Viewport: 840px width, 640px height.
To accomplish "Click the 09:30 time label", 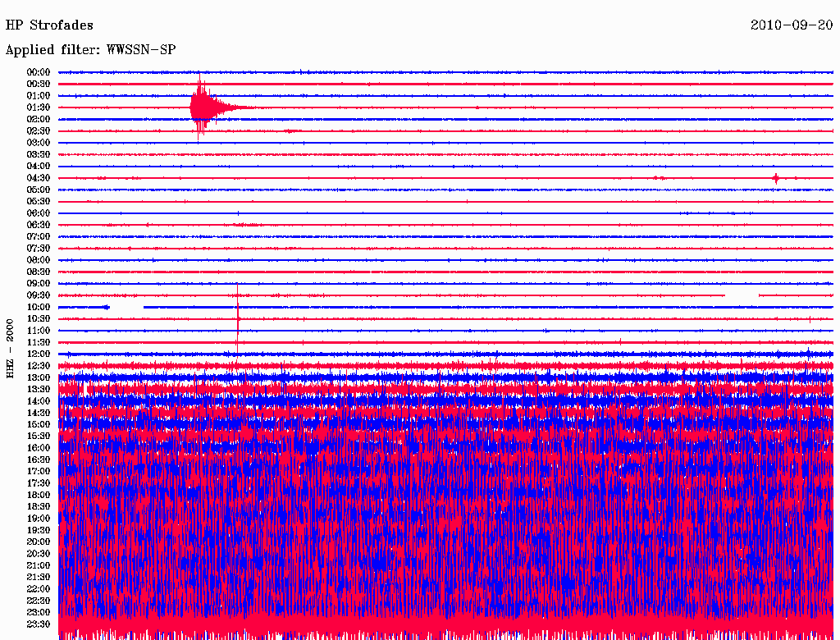I will pyautogui.click(x=39, y=295).
